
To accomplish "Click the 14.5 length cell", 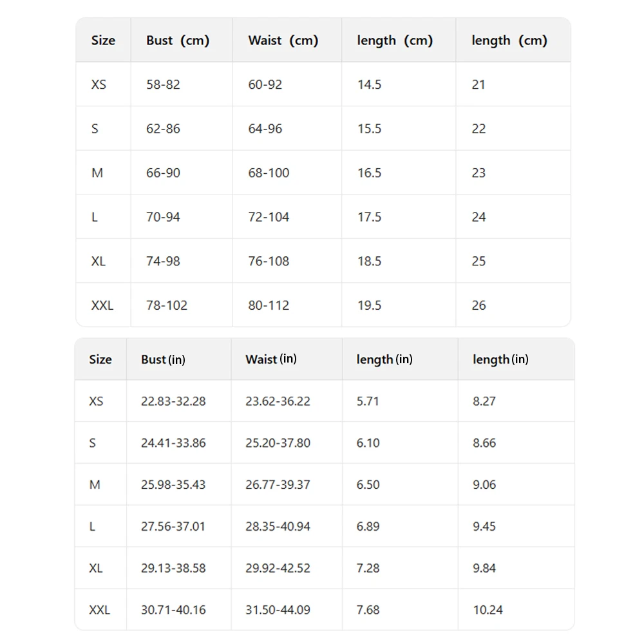I will [370, 84].
